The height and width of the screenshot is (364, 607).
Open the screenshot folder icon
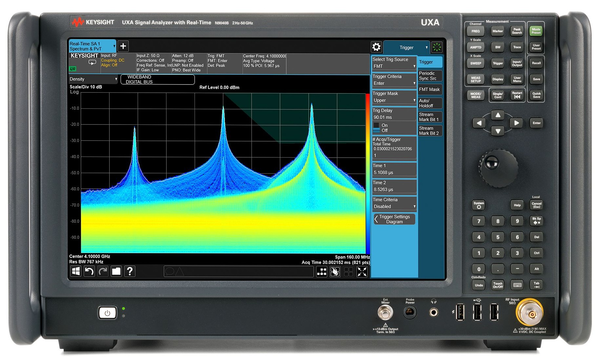116,271
